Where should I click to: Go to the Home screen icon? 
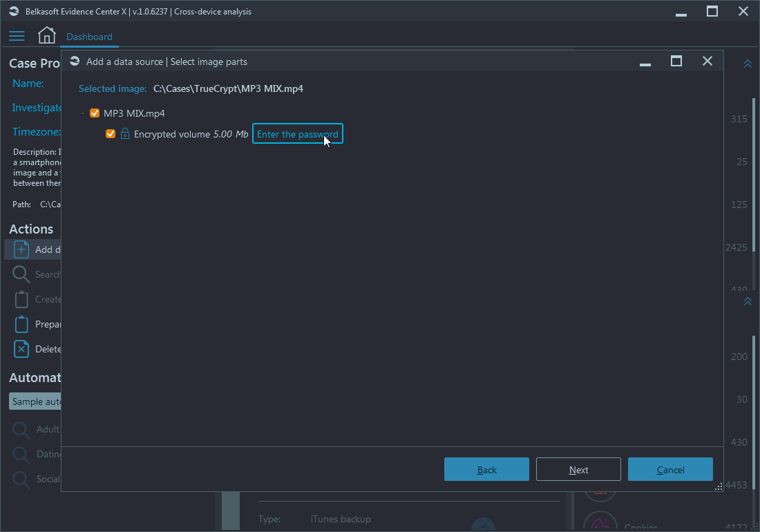pyautogui.click(x=46, y=35)
